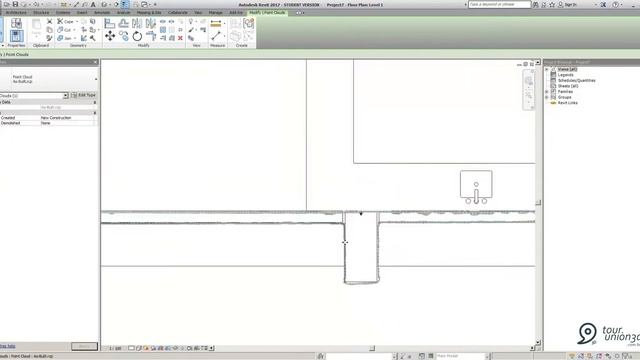Click the Cope tool in Geometry panel
The image size is (640, 360).
click(65, 21)
